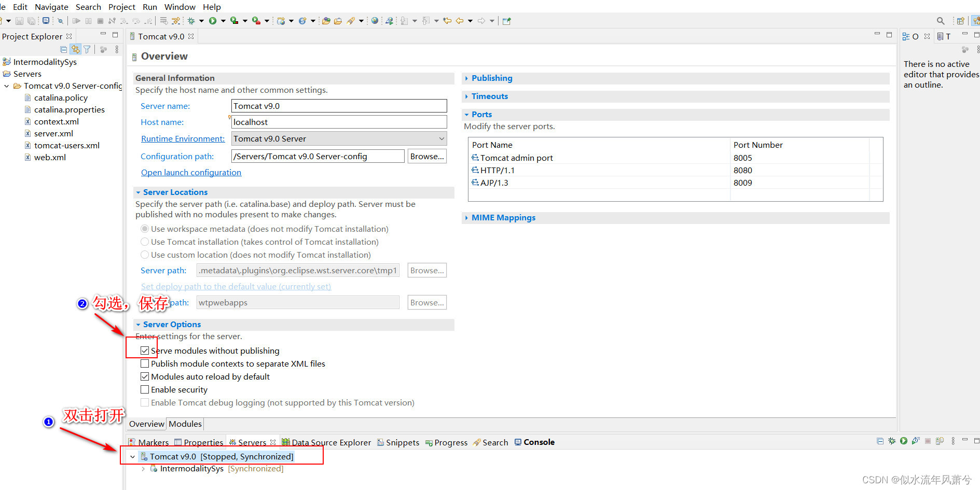Viewport: 980px width, 490px height.
Task: Check Publish module contexts to separate XML files
Action: tap(145, 363)
